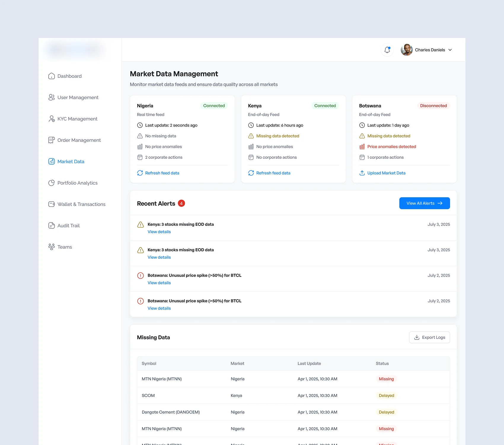This screenshot has height=445, width=504.
Task: Select the SCOM table row
Action: (x=294, y=395)
